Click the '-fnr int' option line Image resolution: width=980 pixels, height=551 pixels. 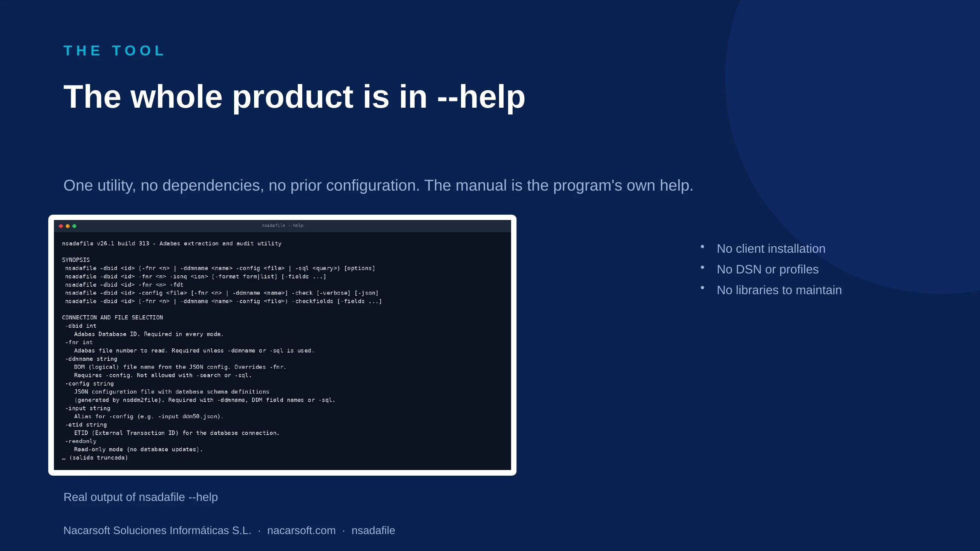[x=79, y=343]
